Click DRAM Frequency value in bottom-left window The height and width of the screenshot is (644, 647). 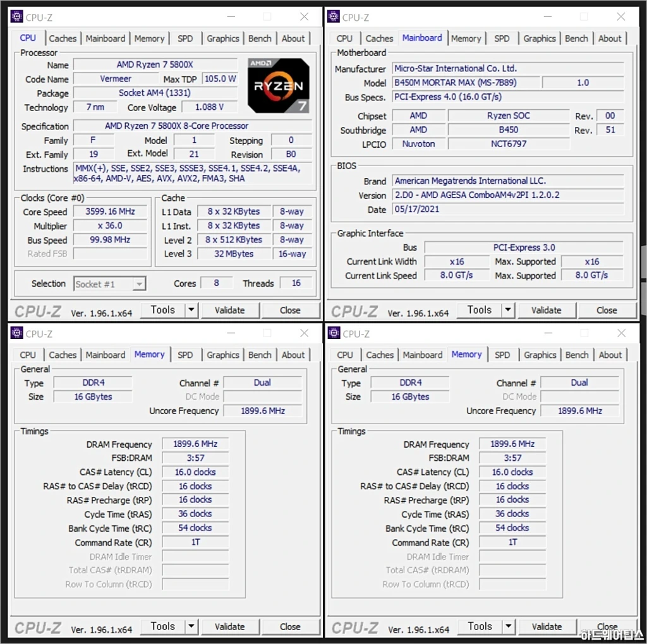click(x=195, y=444)
